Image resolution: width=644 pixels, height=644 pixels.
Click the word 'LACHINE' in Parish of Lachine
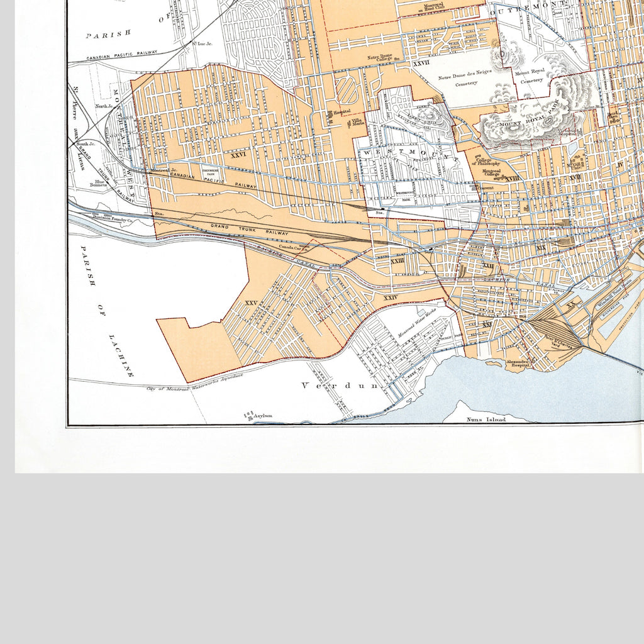121,356
